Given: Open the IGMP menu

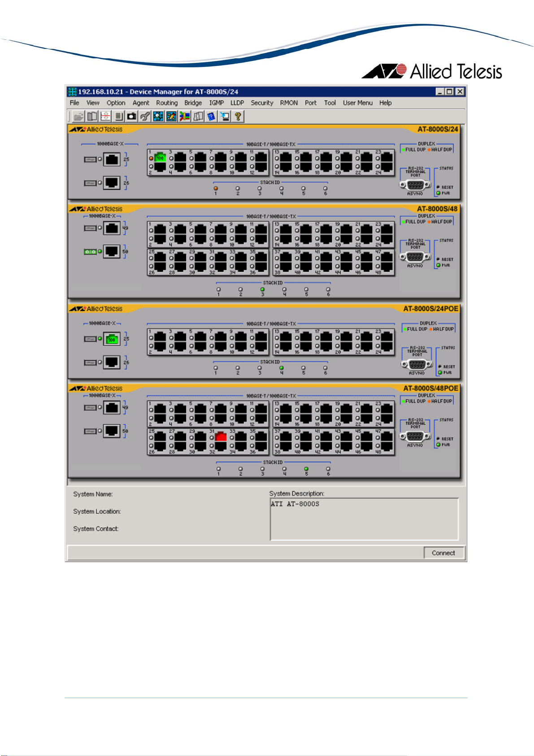Looking at the screenshot, I should click(217, 103).
